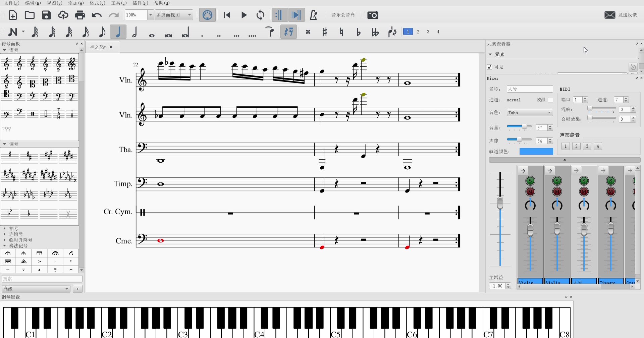
Task: Save the score using the floppy disk icon
Action: pyautogui.click(x=46, y=15)
